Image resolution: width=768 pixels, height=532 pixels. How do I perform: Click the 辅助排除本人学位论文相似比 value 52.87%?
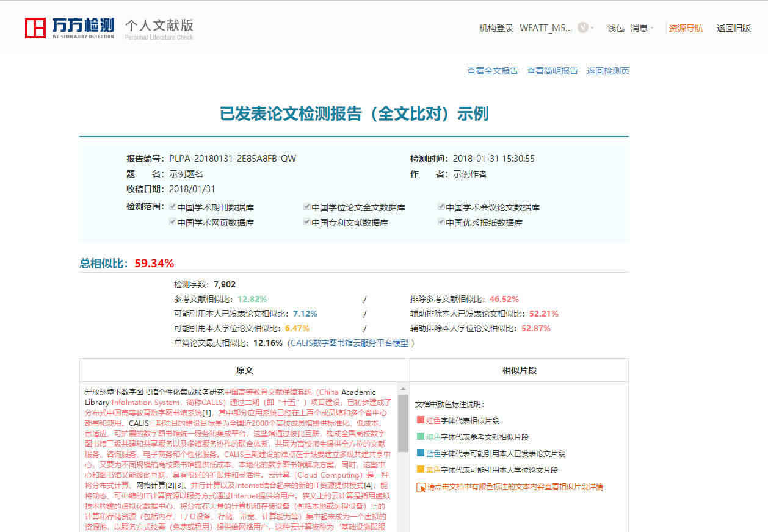tap(536, 328)
